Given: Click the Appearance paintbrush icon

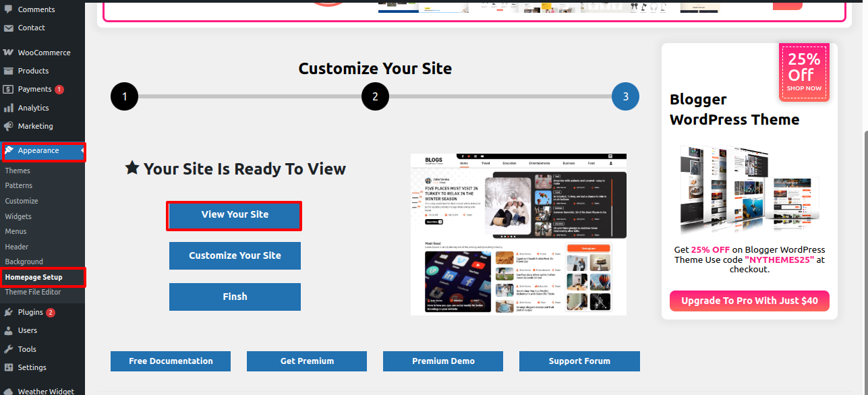Looking at the screenshot, I should (x=9, y=150).
